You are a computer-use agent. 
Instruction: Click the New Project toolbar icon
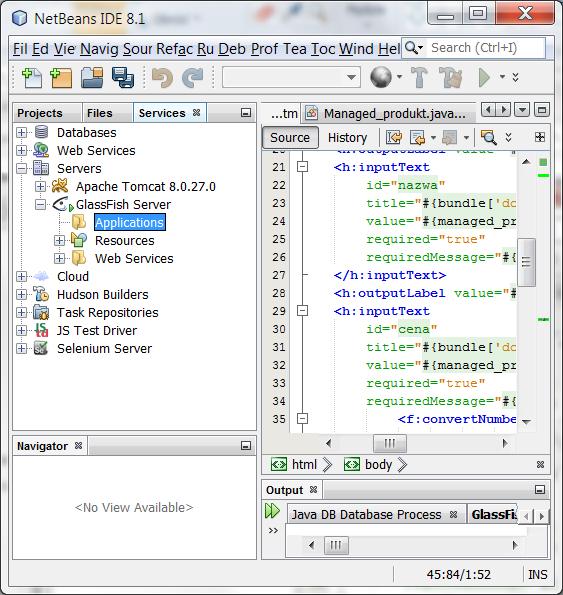61,77
